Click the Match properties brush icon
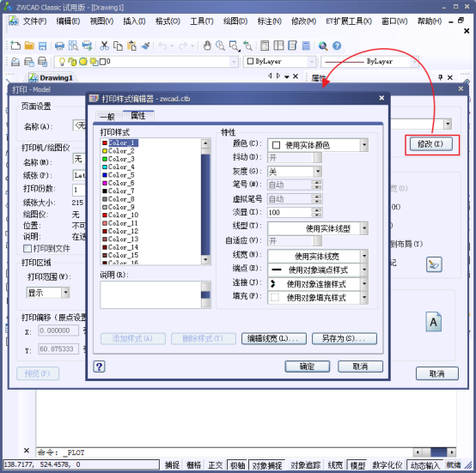Viewport: 476px width, 473px height. 145,45
